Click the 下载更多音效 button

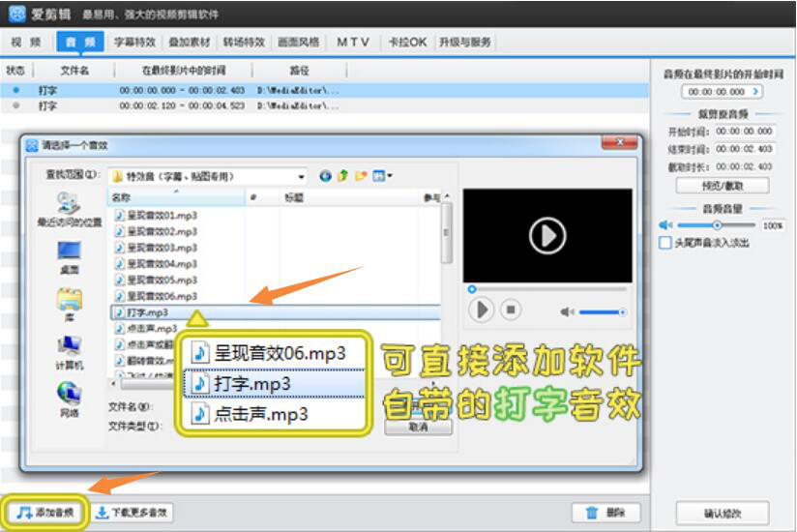[133, 513]
